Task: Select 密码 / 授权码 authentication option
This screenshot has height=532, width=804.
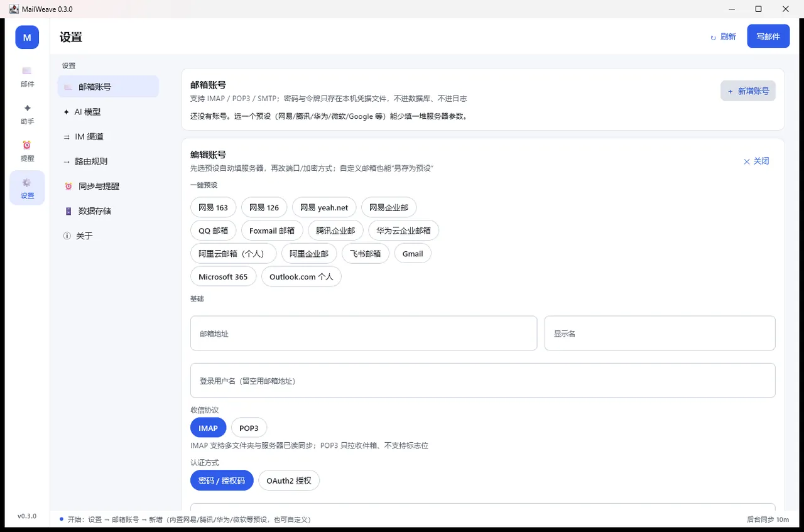Action: [222, 480]
